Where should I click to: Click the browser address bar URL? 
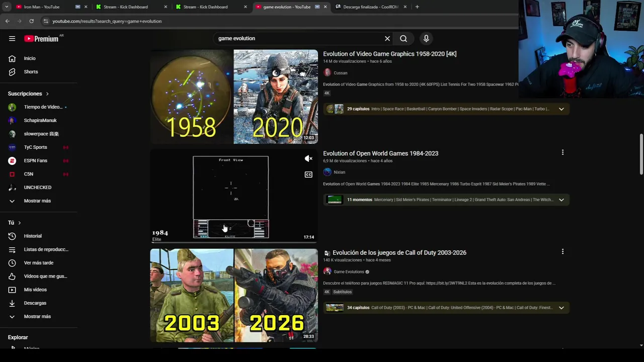(x=107, y=21)
